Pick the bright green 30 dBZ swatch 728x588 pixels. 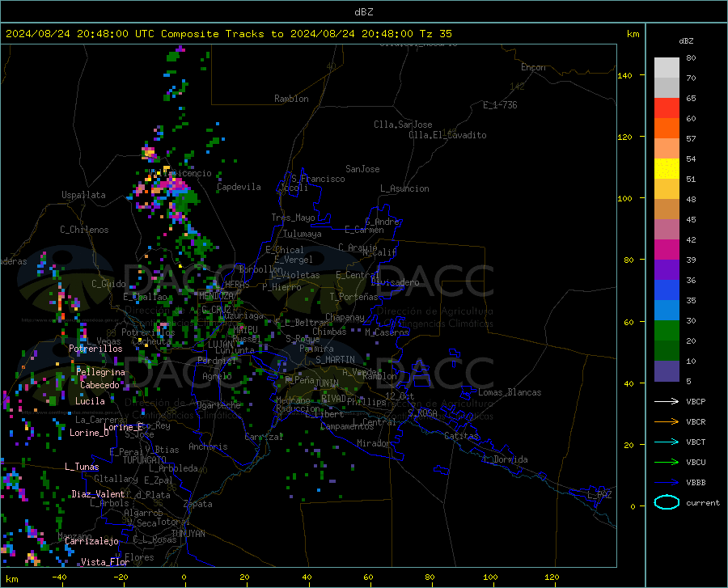tap(667, 331)
